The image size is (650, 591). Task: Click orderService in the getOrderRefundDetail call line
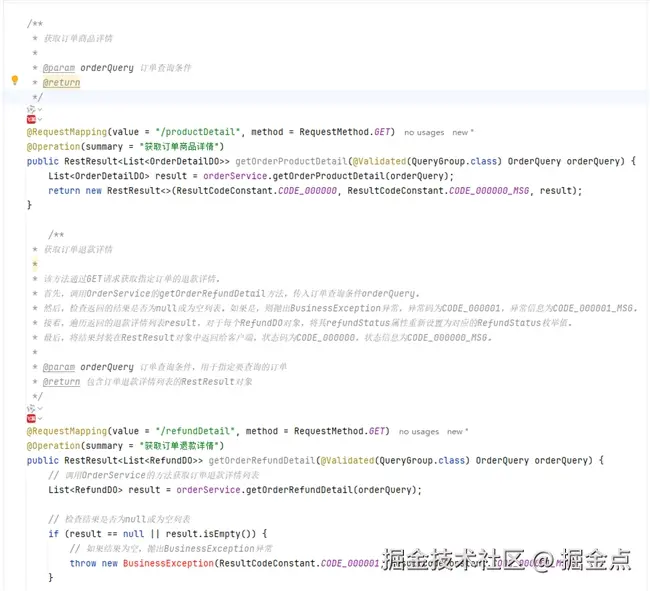[209, 490]
